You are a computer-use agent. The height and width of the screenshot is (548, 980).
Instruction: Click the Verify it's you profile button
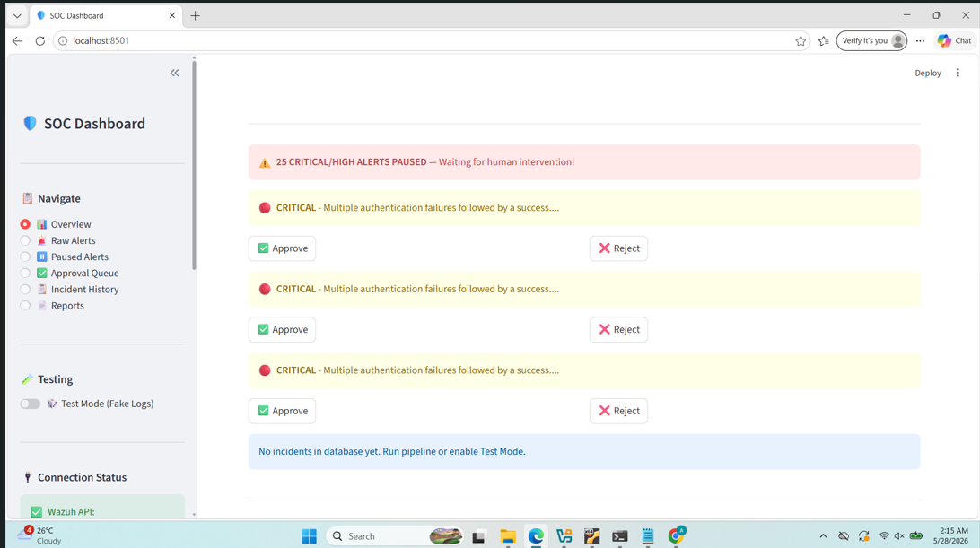(x=872, y=40)
